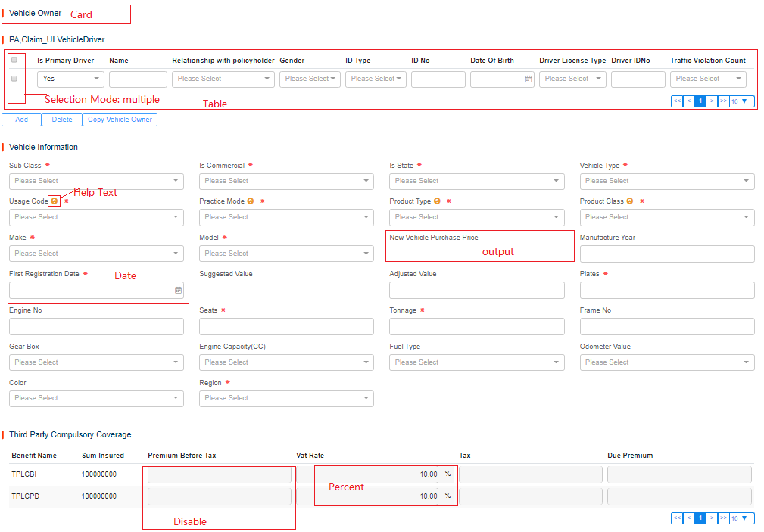Select page 1 in coverage table pagination
The height and width of the screenshot is (532, 764).
(700, 518)
